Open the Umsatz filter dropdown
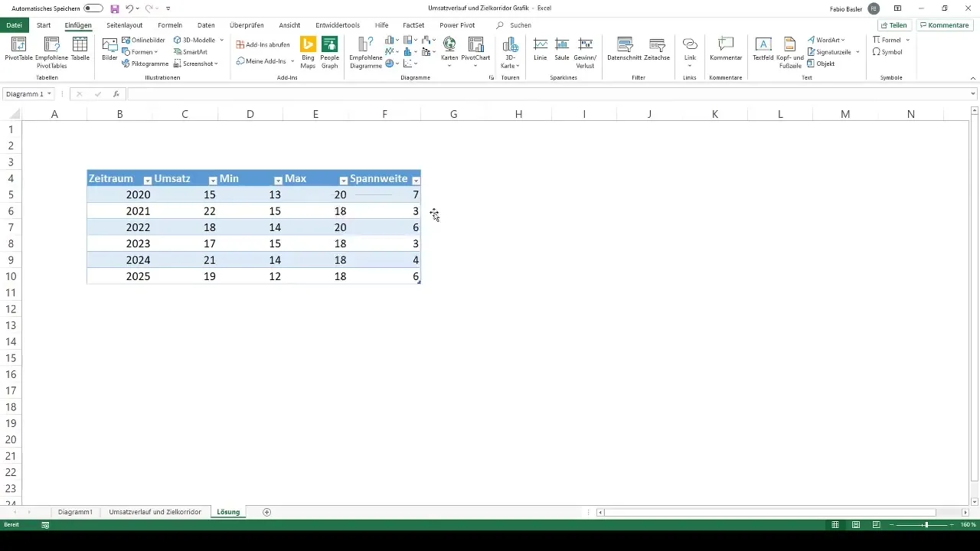The height and width of the screenshot is (551, 980). tap(213, 180)
